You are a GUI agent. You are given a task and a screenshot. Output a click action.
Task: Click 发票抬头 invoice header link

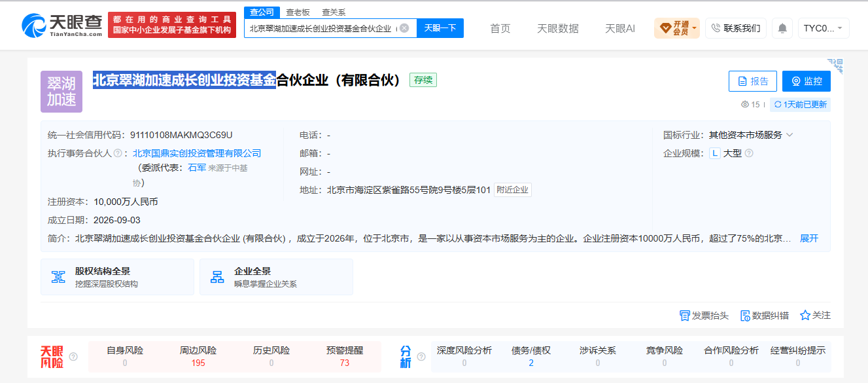[704, 316]
